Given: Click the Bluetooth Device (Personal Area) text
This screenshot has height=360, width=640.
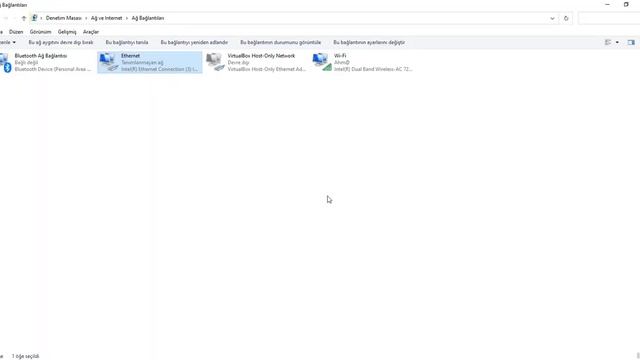Looking at the screenshot, I should (x=53, y=69).
